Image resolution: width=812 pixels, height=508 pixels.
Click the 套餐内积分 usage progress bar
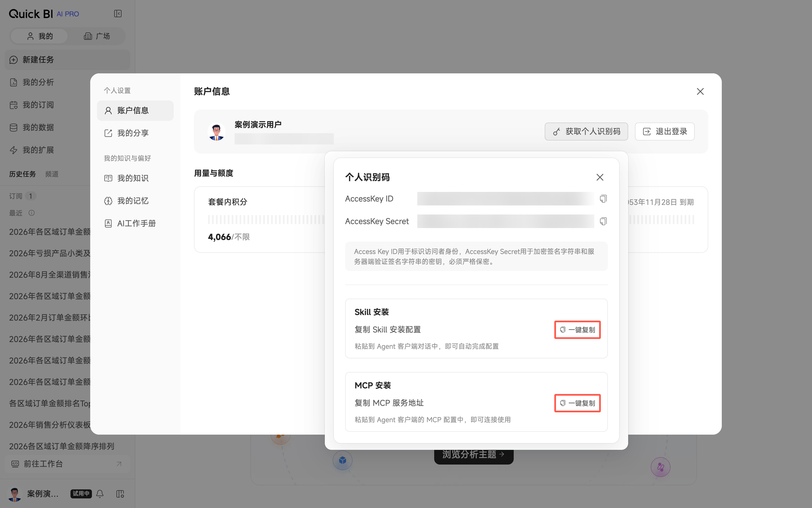pos(266,220)
